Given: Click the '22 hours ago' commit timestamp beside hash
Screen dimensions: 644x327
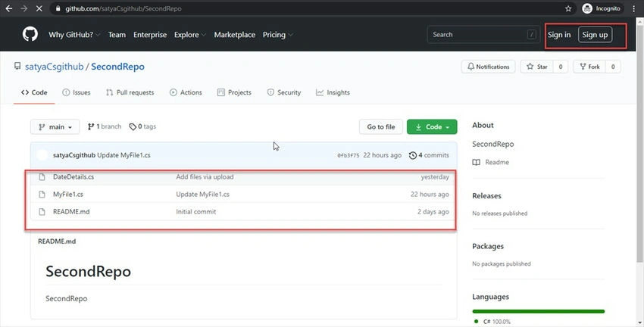Looking at the screenshot, I should (383, 155).
